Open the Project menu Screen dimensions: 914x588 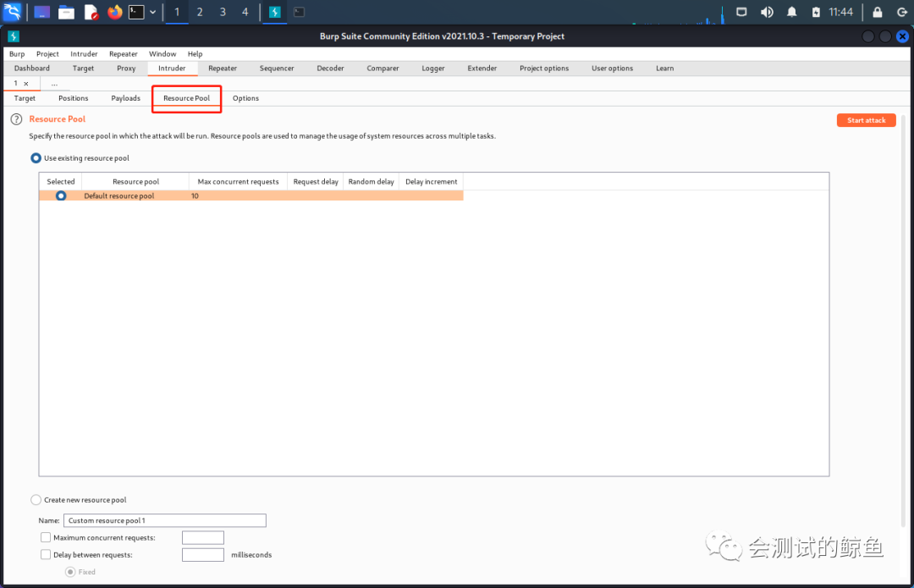tap(47, 53)
